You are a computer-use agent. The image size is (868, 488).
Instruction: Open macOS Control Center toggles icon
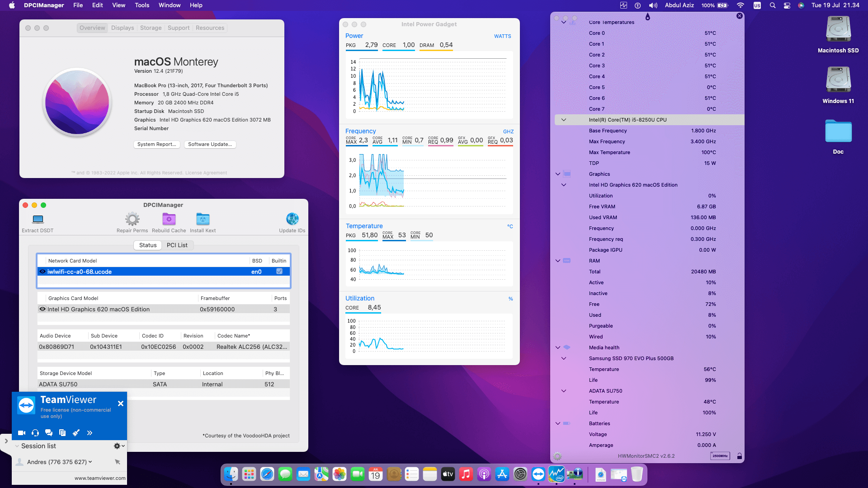pos(787,5)
